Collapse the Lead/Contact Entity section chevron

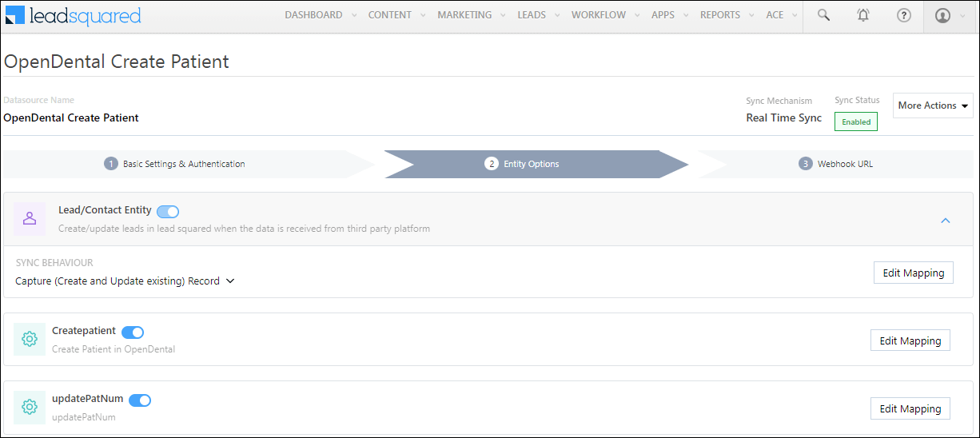click(x=946, y=220)
